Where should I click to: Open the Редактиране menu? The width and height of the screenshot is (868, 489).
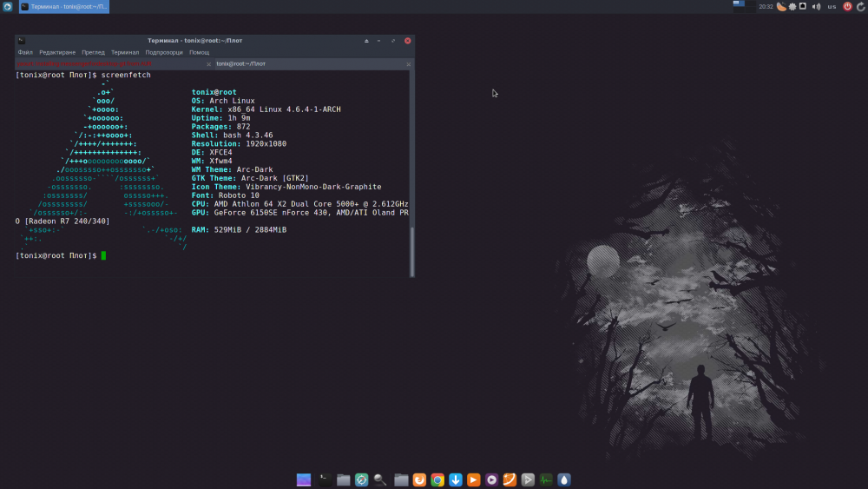(x=57, y=53)
